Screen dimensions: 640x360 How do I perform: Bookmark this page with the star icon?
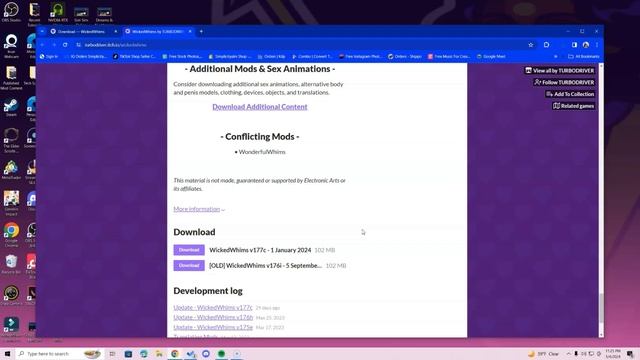531,45
